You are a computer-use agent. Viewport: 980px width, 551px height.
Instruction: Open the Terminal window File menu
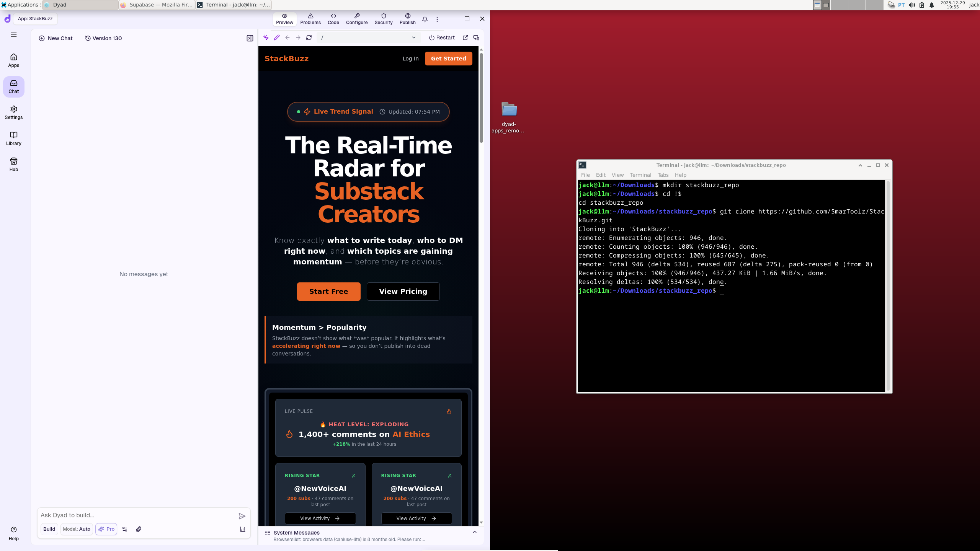[x=585, y=175]
